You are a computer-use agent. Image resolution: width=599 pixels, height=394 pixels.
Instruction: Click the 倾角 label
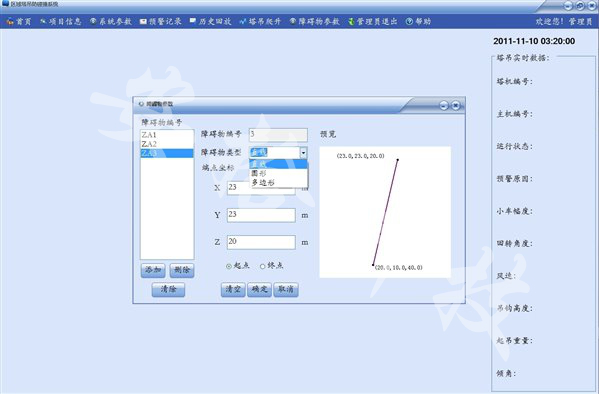click(x=506, y=374)
